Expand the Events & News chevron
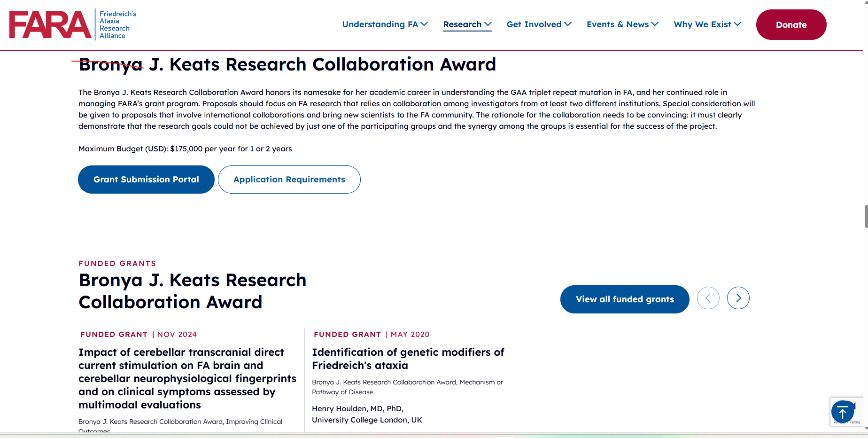868x438 pixels. [655, 24]
